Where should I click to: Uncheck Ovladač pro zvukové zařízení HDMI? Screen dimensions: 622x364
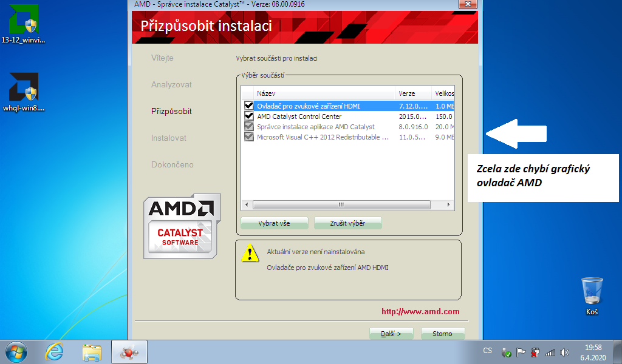(x=248, y=106)
